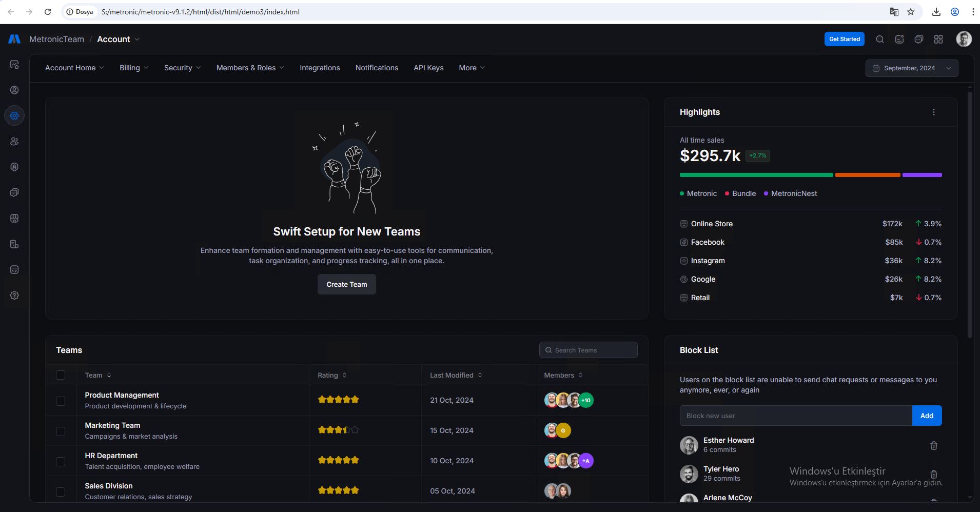This screenshot has width=980, height=512.
Task: Click the gear settings icon in sidebar
Action: coord(14,116)
